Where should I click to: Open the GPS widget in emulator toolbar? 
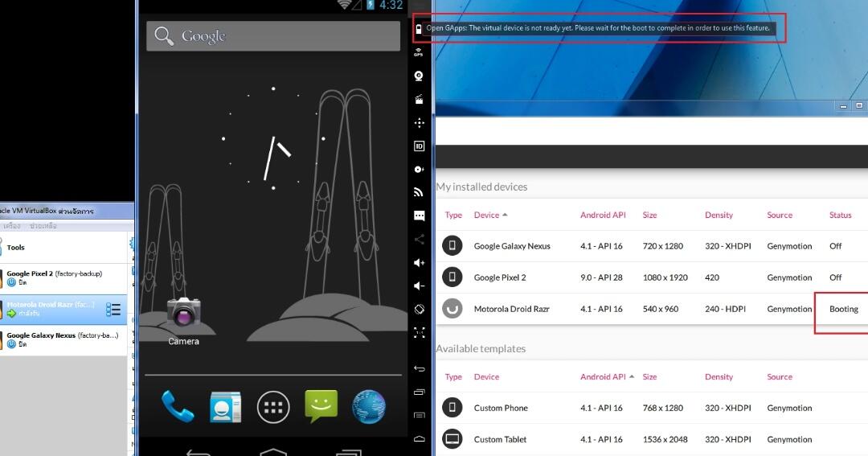coord(419,52)
